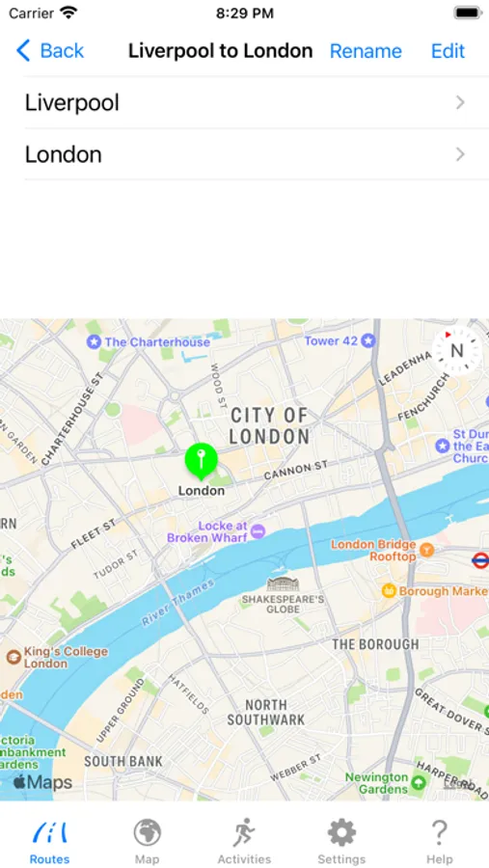The height and width of the screenshot is (868, 489).
Task: Tap London Bridge Rooftop bar icon
Action: (426, 550)
